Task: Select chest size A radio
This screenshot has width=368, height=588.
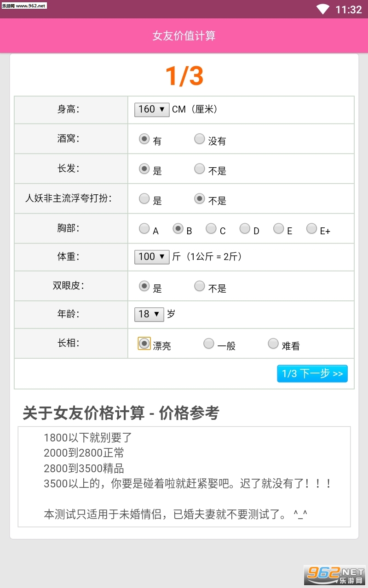Action: pos(144,228)
